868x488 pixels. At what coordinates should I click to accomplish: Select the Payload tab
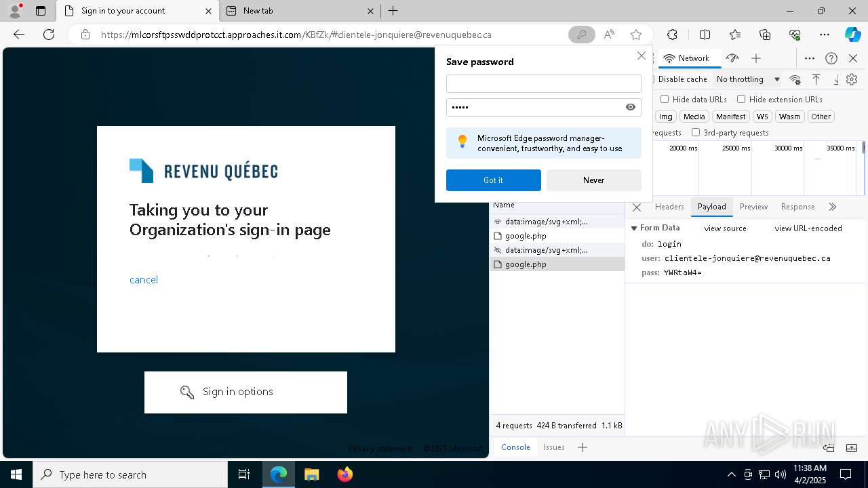pos(711,207)
